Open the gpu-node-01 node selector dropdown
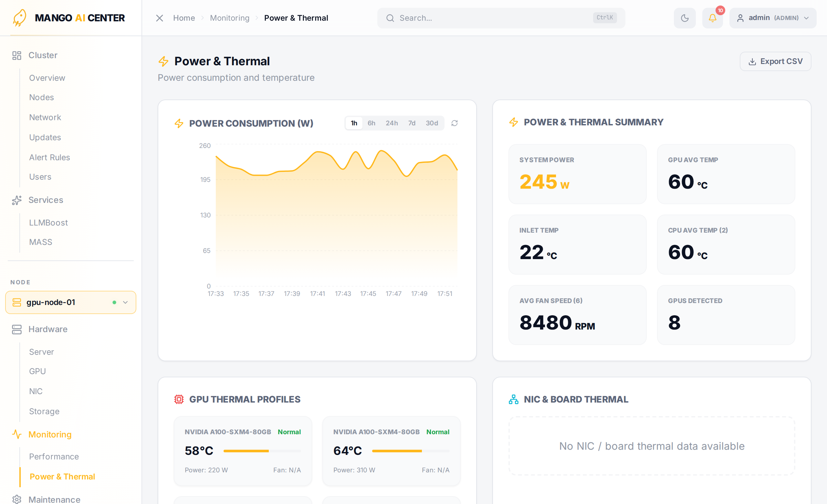Screen dimensions: 827x504 coord(71,302)
